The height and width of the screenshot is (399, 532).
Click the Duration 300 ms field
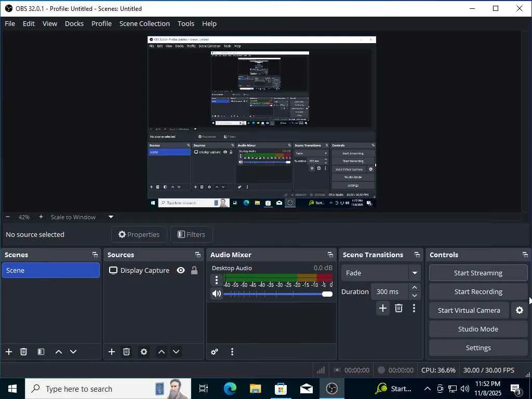tap(390, 292)
